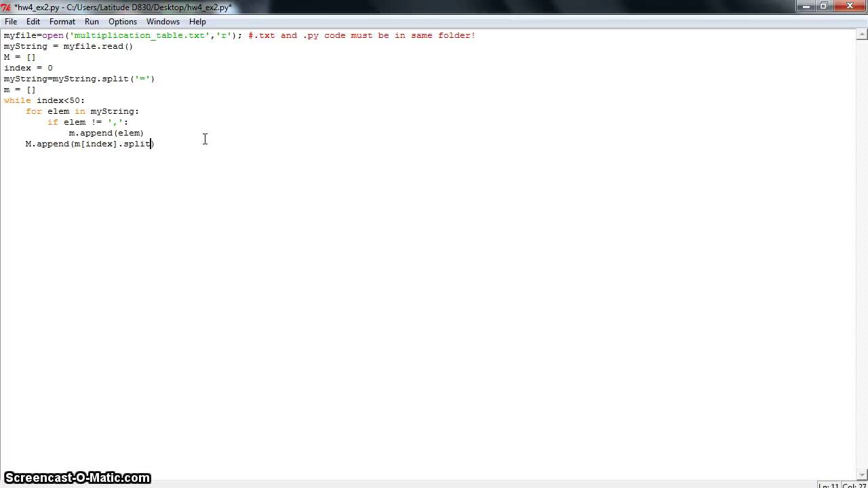Click the 'm.append(elem)' line
This screenshot has height=488, width=868.
tap(106, 133)
